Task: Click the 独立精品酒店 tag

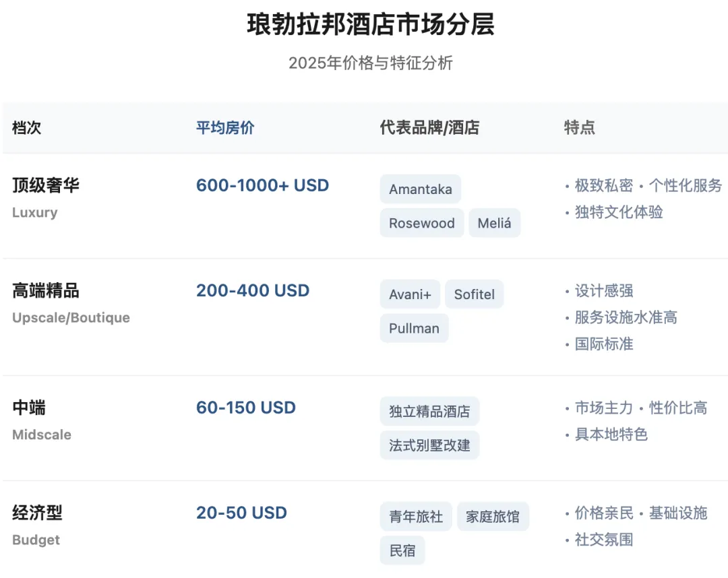Action: (429, 412)
